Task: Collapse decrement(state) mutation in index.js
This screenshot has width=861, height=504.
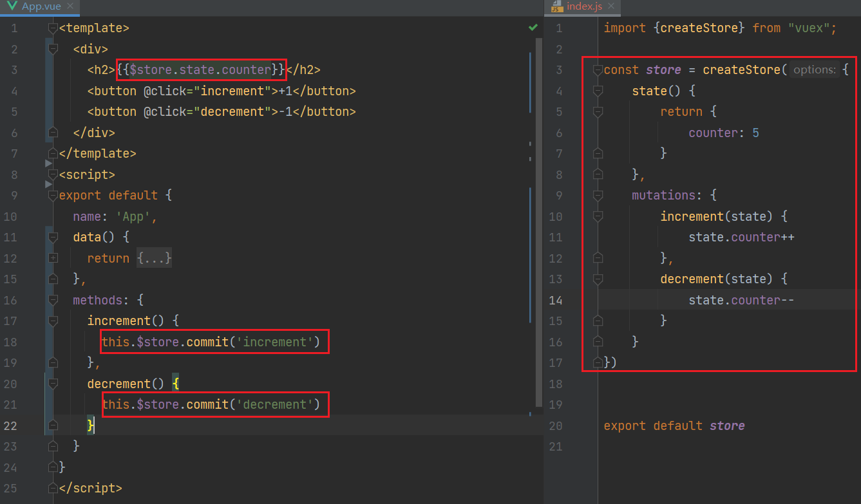Action: (598, 279)
